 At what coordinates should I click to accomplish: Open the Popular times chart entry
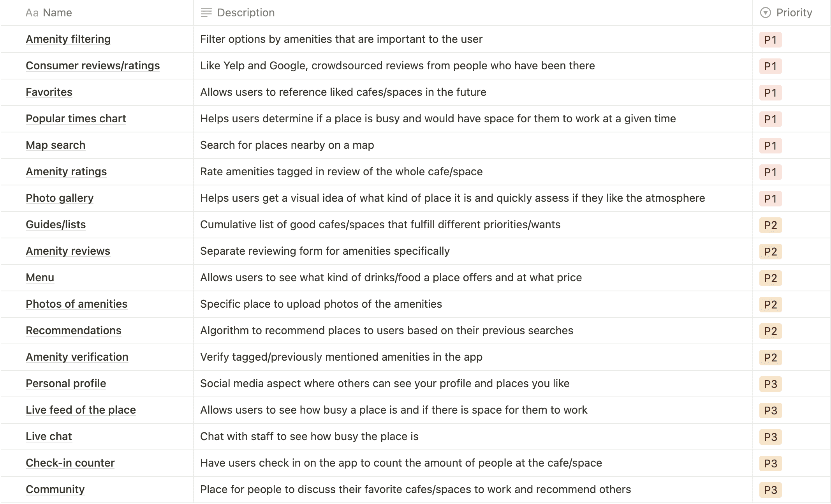tap(76, 119)
